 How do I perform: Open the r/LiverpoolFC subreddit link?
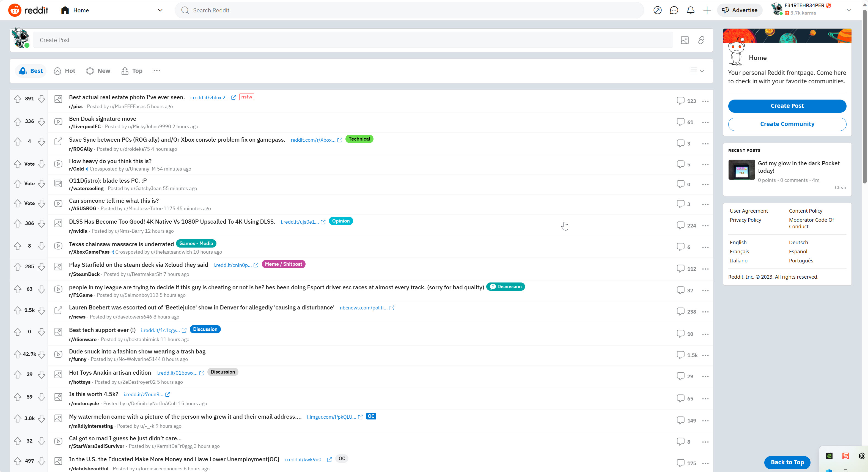coord(85,126)
